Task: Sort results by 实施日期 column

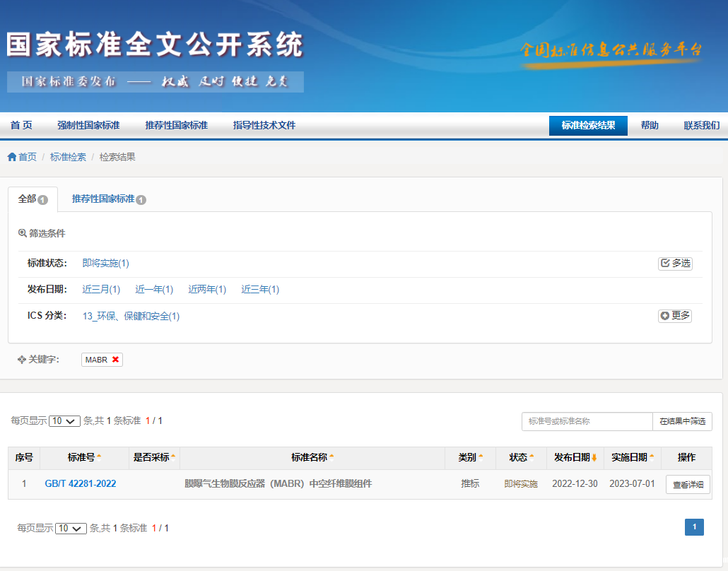Action: (x=633, y=457)
